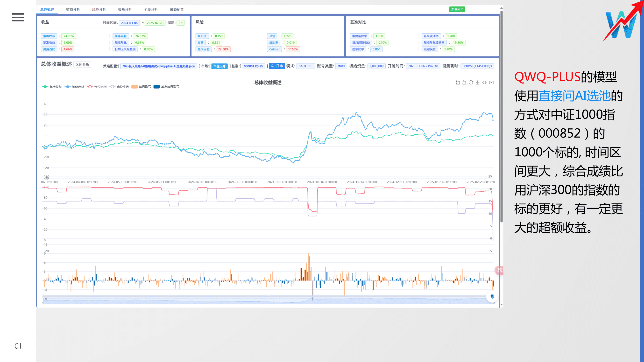This screenshot has width=644, height=362.
Task: Click the 区间分析 button
Action: [82, 64]
